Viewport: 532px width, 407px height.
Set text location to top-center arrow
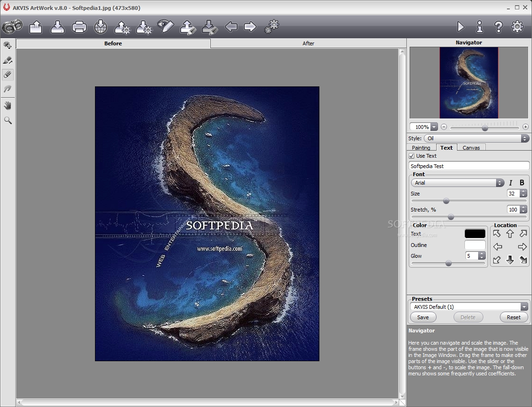[x=510, y=234]
